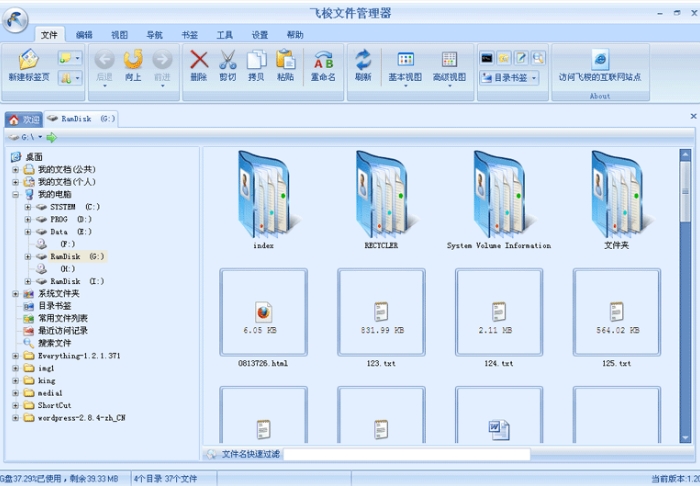
Task: Click the Paste (粘贴) clipboard icon
Action: pyautogui.click(x=285, y=59)
